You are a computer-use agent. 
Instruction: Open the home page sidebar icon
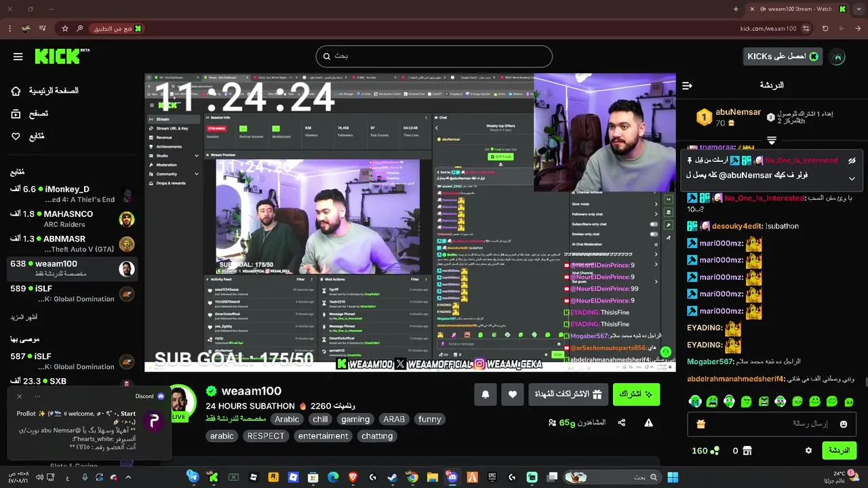[x=16, y=91]
